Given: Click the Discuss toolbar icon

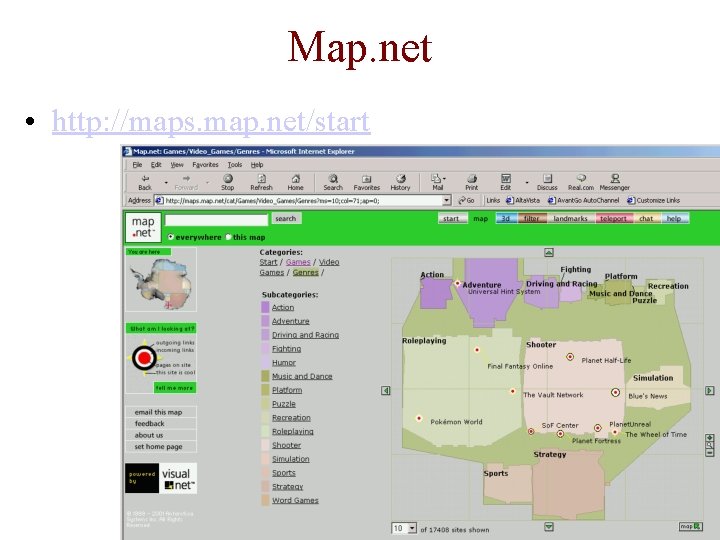Looking at the screenshot, I should coord(547,182).
